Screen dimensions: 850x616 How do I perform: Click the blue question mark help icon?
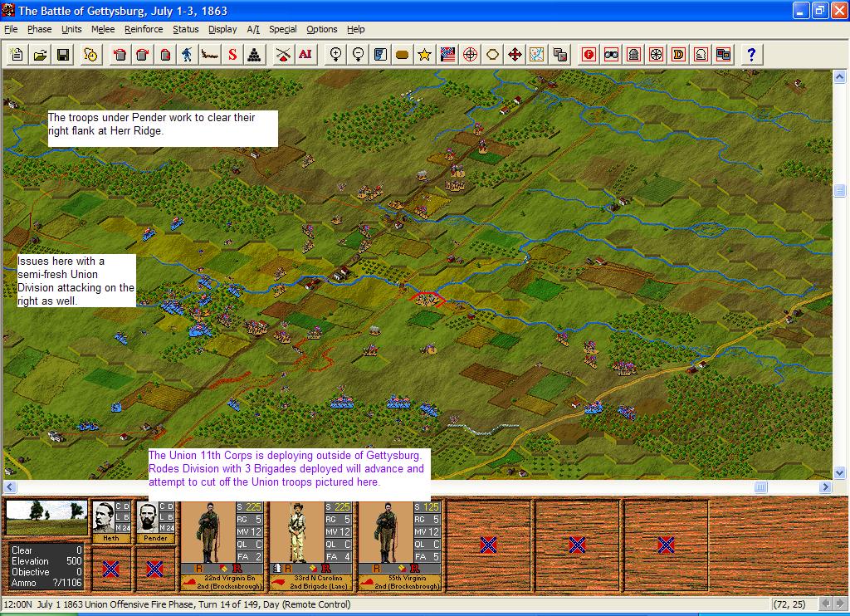(x=751, y=55)
